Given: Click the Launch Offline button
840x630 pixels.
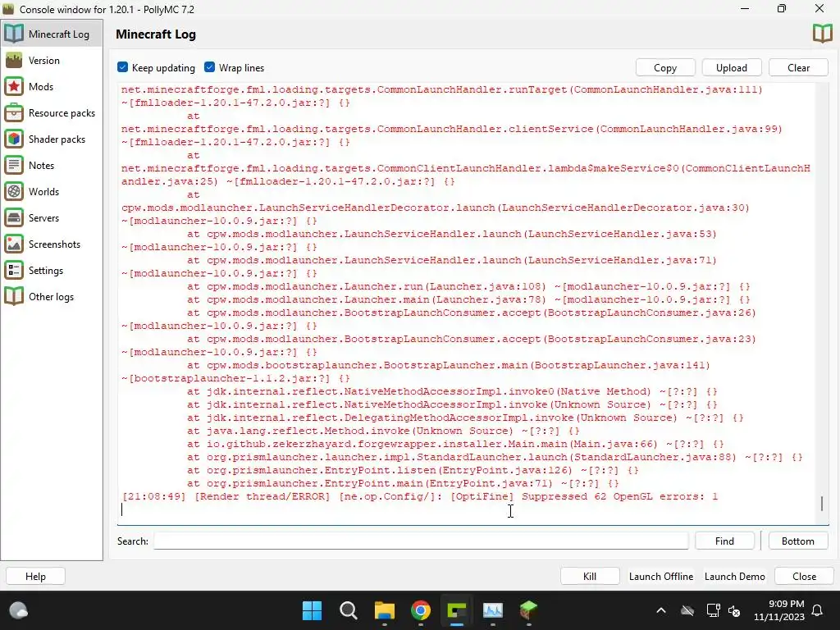Looking at the screenshot, I should tap(661, 577).
